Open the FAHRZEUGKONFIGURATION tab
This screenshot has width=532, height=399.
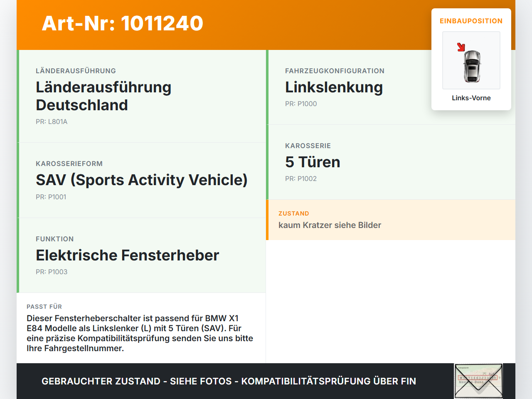(335, 71)
